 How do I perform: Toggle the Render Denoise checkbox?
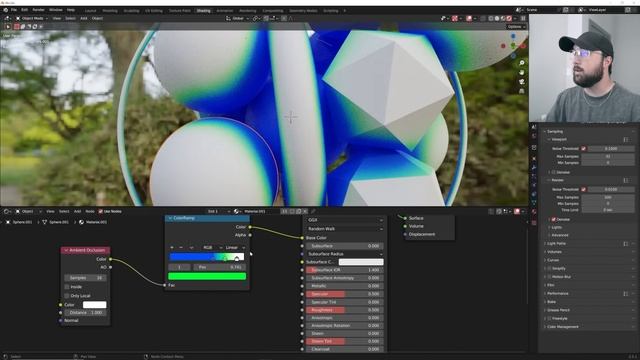tap(553, 220)
